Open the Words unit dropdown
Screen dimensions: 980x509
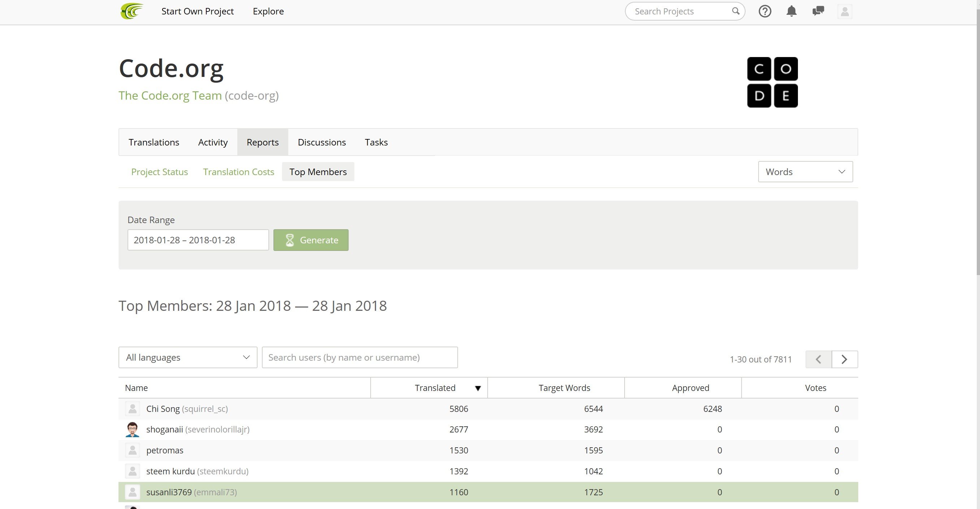806,172
